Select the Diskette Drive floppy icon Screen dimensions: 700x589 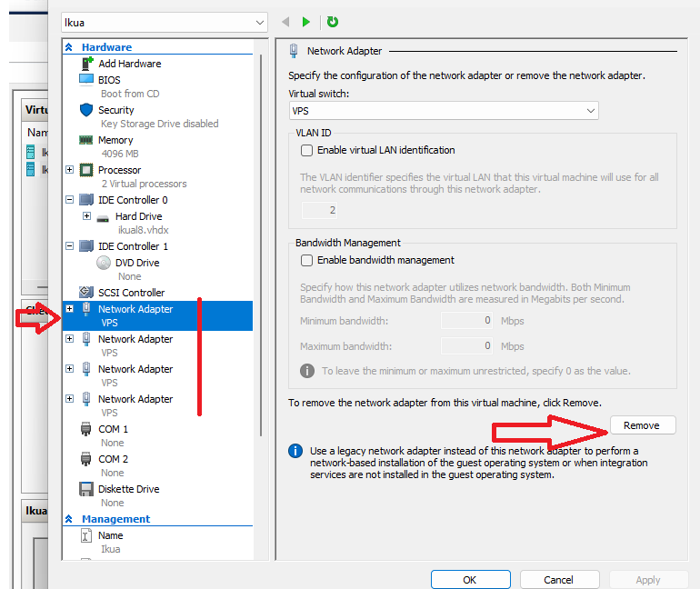click(x=86, y=489)
